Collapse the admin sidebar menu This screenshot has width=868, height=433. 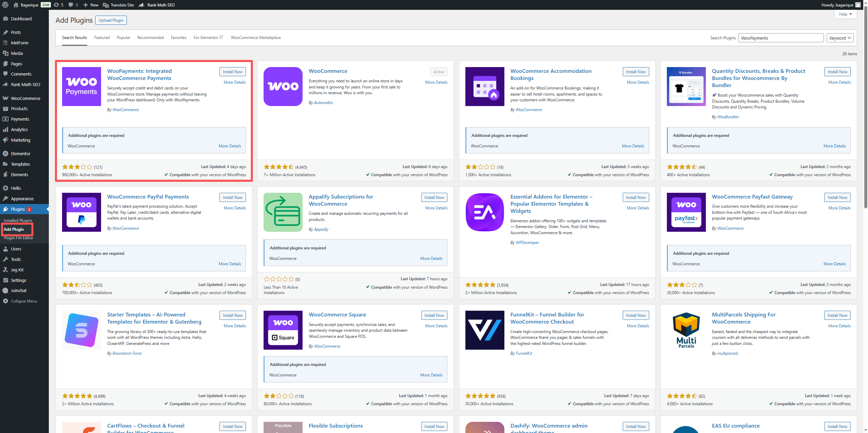(23, 301)
